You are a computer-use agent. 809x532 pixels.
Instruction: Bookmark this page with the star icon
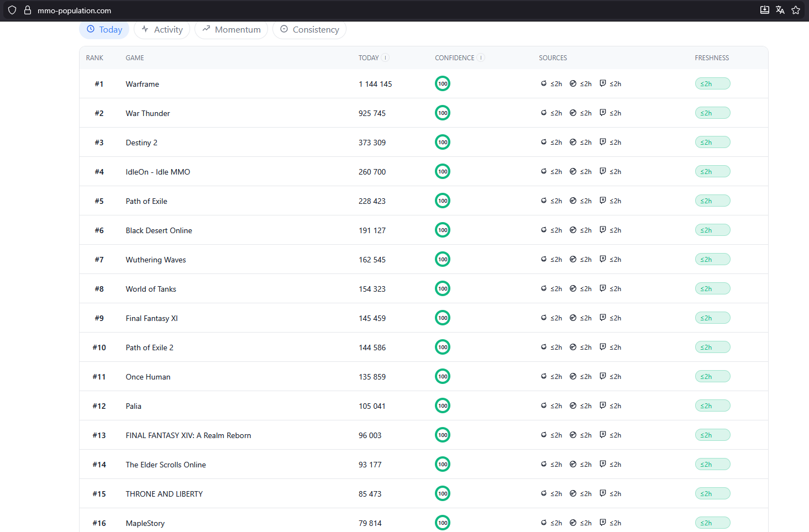pos(796,10)
